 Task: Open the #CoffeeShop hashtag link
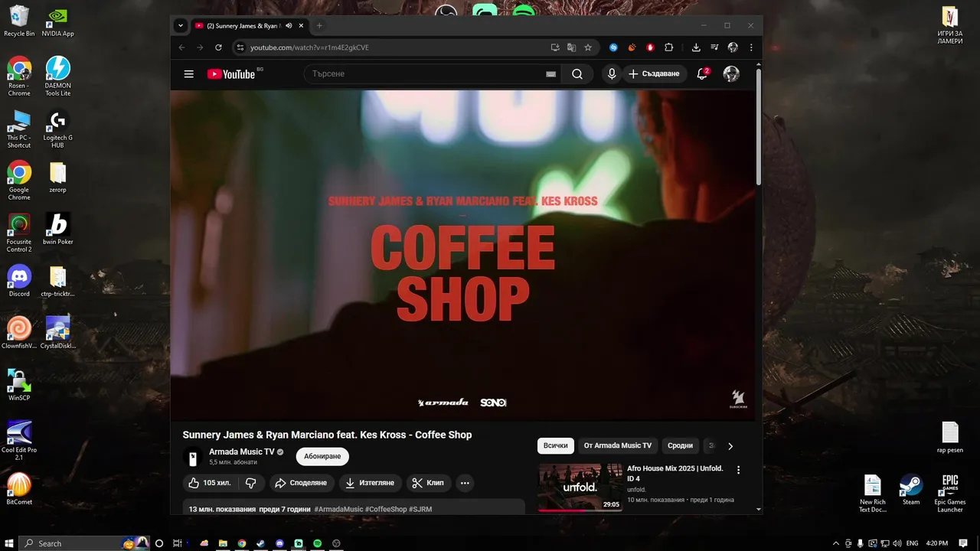(x=386, y=509)
